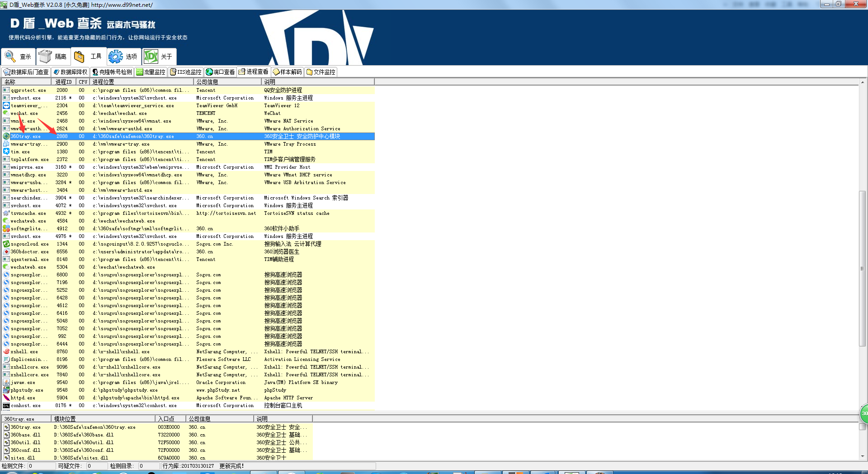Select the 工具 tools tab

tap(89, 57)
